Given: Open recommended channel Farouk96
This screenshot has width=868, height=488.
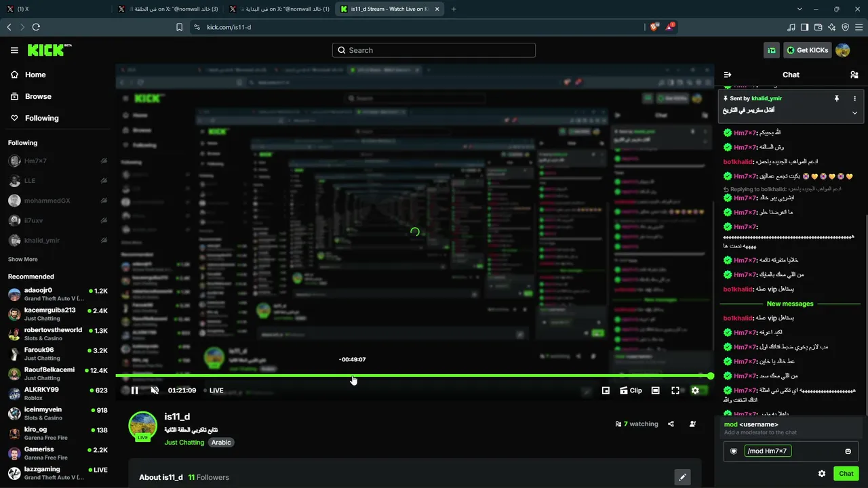Looking at the screenshot, I should click(x=57, y=354).
